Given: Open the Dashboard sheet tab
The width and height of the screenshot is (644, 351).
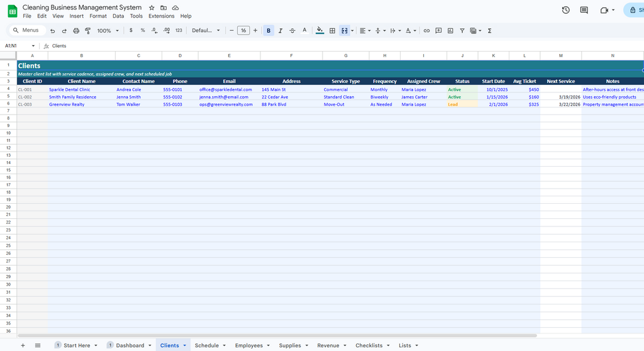Looking at the screenshot, I should [x=130, y=345].
